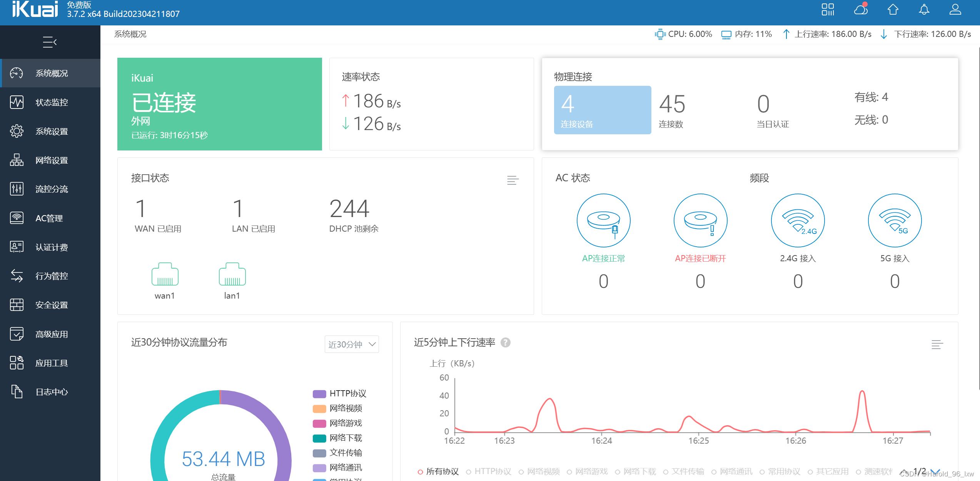This screenshot has height=481, width=980.
Task: Click the help icon beside 近5分钟上下行速率
Action: click(x=505, y=342)
